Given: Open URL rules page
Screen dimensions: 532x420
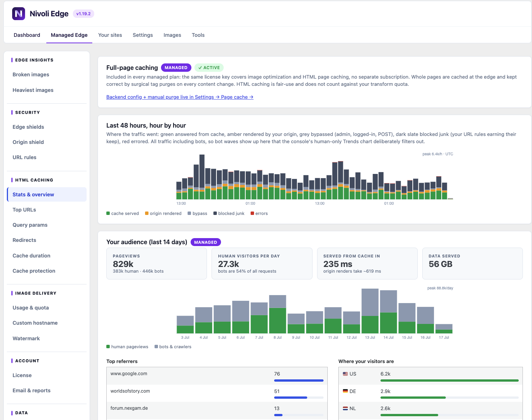Looking at the screenshot, I should [47, 157].
